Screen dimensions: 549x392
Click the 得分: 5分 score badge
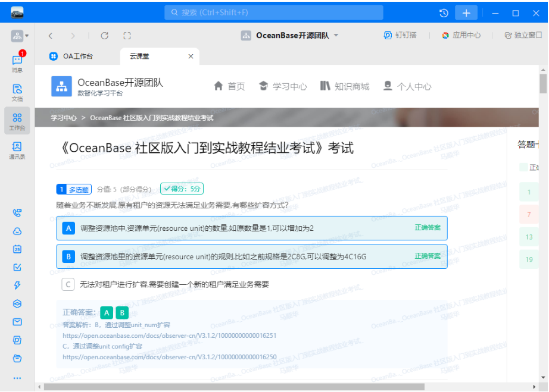click(182, 189)
